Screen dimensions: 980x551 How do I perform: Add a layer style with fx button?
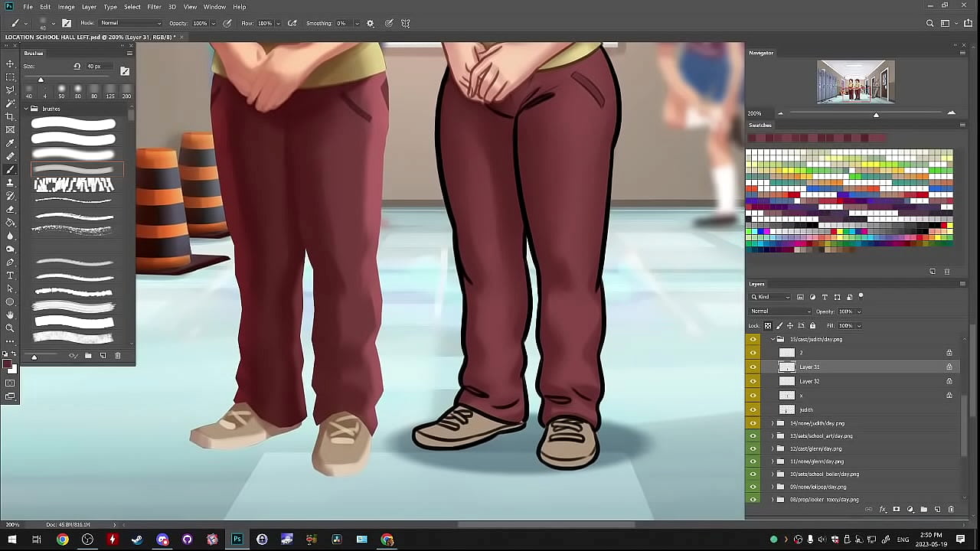883,509
